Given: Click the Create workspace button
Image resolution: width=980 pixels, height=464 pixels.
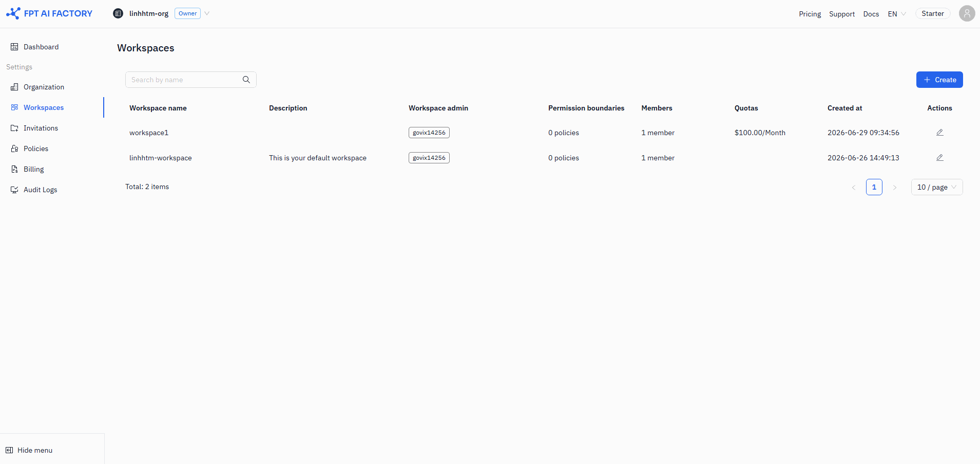Looking at the screenshot, I should [939, 80].
